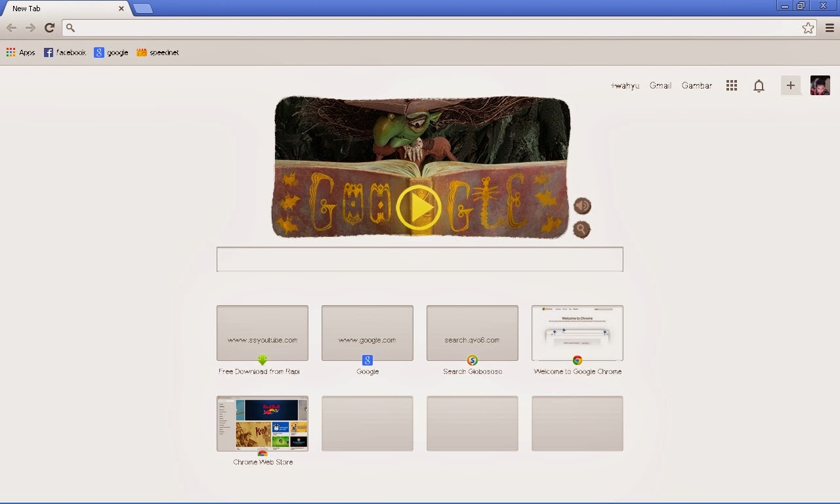Click the search magnifier in address bar
Screen dimensions: 840x504
[x=71, y=28]
